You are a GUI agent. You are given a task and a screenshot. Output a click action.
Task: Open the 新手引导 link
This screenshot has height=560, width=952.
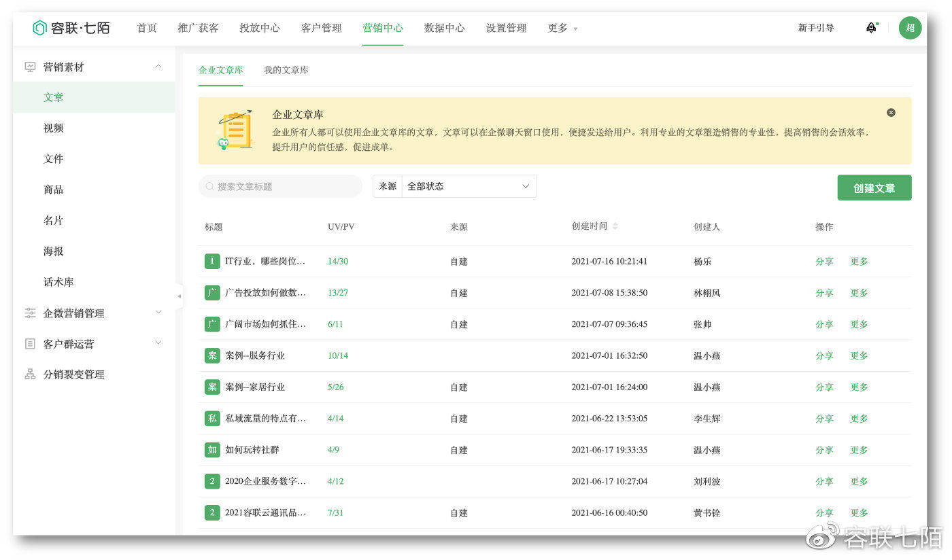(816, 28)
